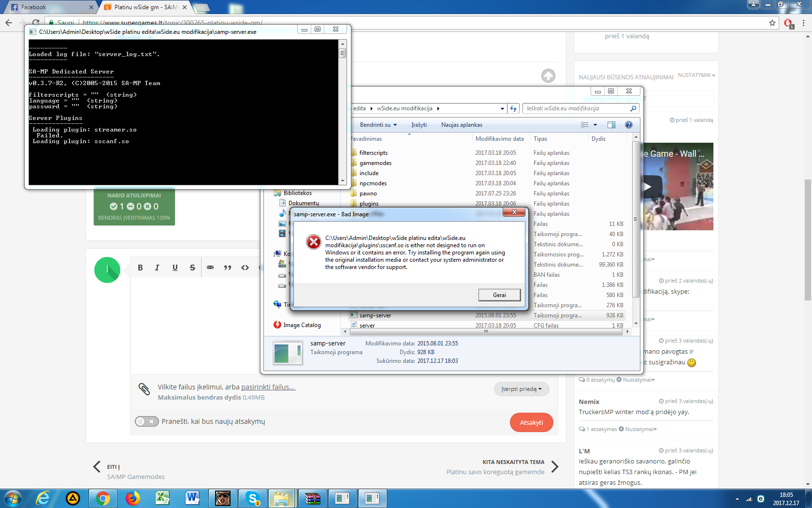
Task: Insert a link with chain icon
Action: (x=210, y=268)
